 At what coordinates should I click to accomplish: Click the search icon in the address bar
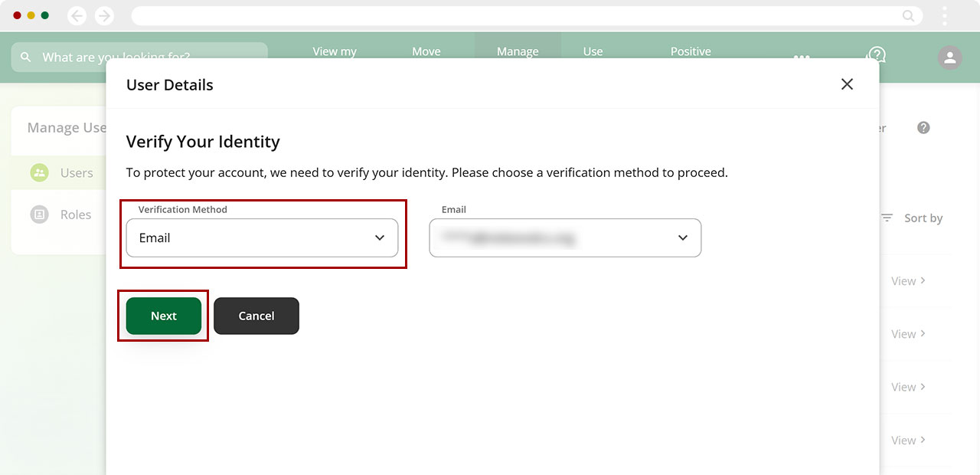[908, 15]
